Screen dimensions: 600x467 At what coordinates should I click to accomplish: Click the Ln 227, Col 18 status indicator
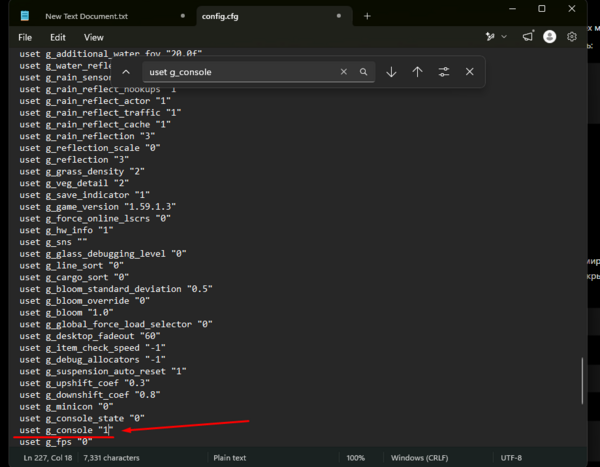pyautogui.click(x=48, y=458)
